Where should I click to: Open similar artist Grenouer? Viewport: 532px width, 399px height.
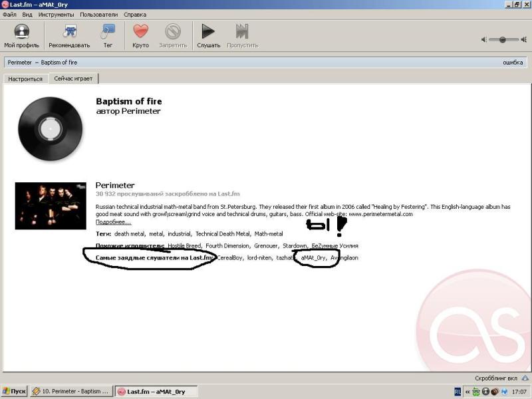pyautogui.click(x=266, y=245)
